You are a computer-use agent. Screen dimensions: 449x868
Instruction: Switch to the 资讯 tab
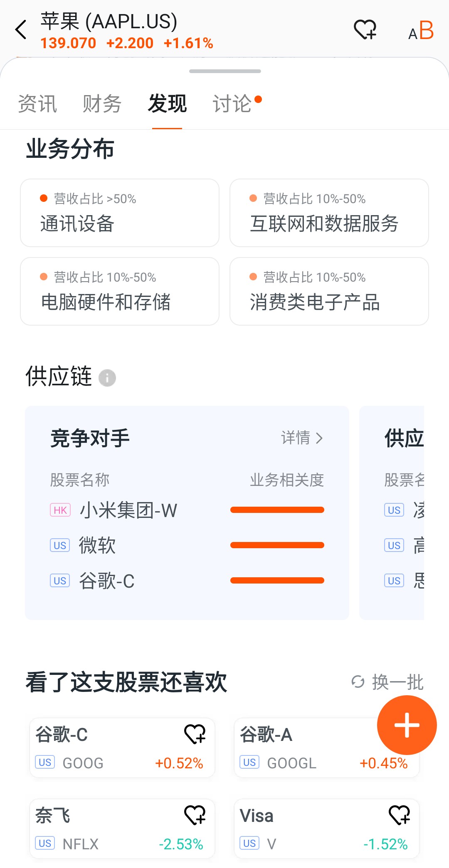click(x=37, y=104)
